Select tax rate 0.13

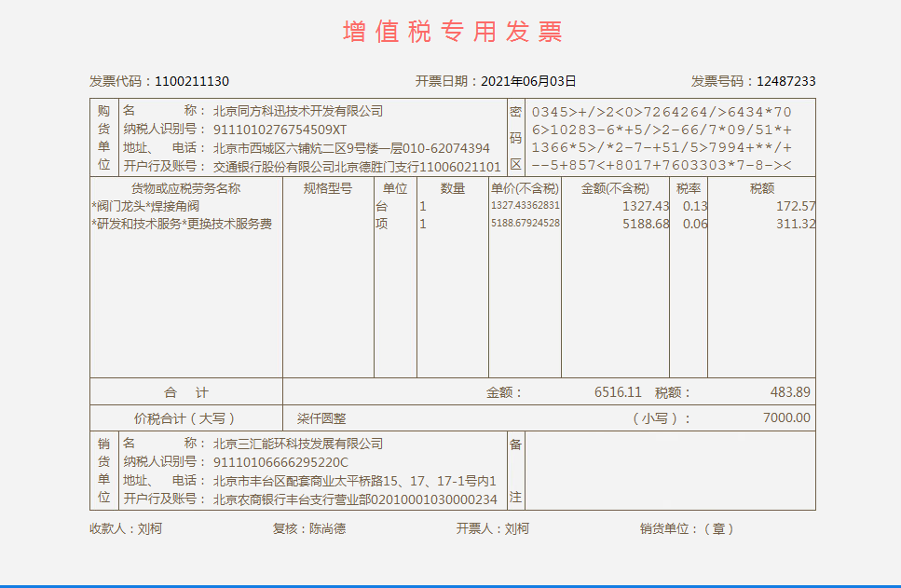(x=695, y=206)
